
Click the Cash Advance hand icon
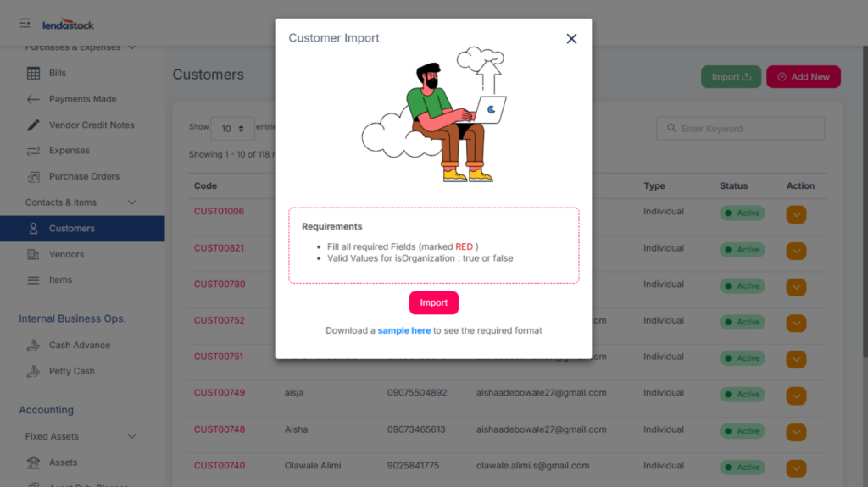(x=34, y=346)
